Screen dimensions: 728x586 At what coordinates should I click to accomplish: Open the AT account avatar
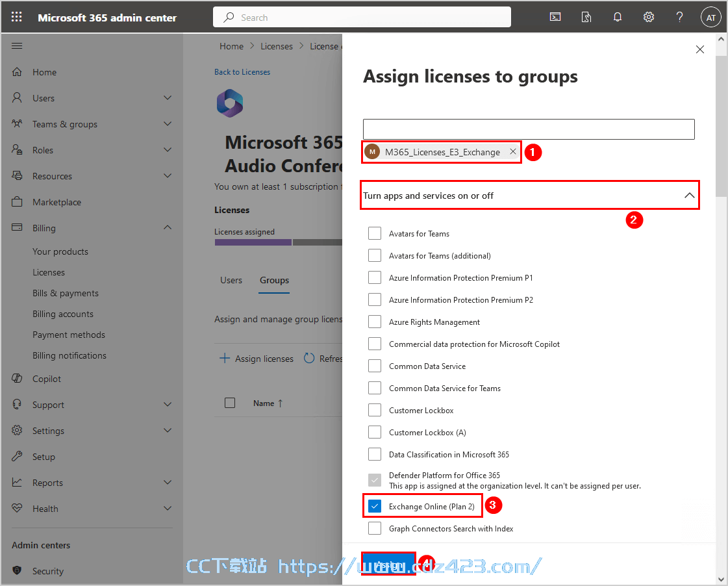point(711,18)
